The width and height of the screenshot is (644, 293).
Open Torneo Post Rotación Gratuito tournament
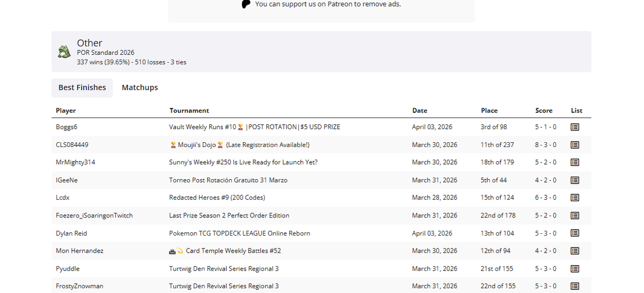click(x=228, y=180)
